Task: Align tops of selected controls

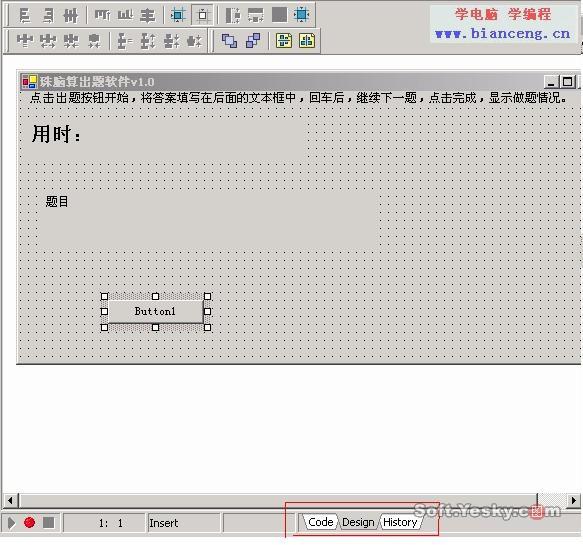Action: [x=102, y=16]
